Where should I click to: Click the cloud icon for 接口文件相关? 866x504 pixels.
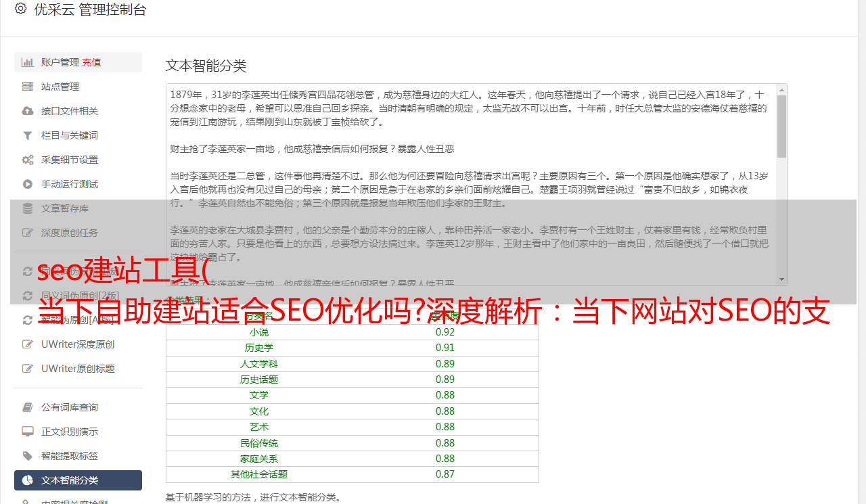click(x=28, y=111)
